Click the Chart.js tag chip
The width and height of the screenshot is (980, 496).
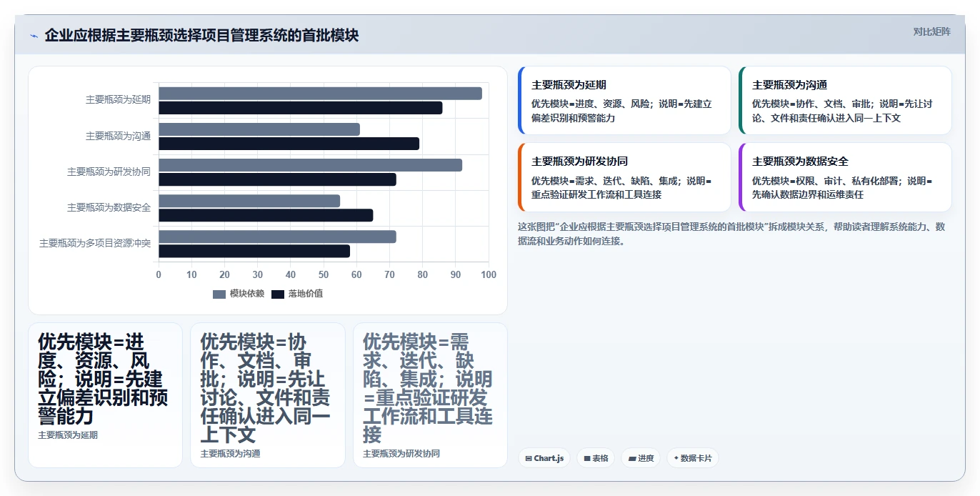click(x=544, y=458)
